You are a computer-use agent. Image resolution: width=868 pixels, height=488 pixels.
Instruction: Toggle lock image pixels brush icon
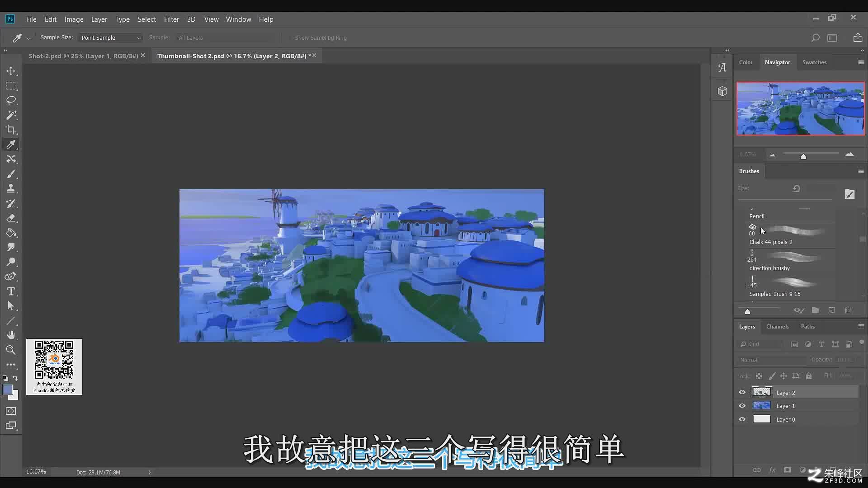[x=772, y=376]
